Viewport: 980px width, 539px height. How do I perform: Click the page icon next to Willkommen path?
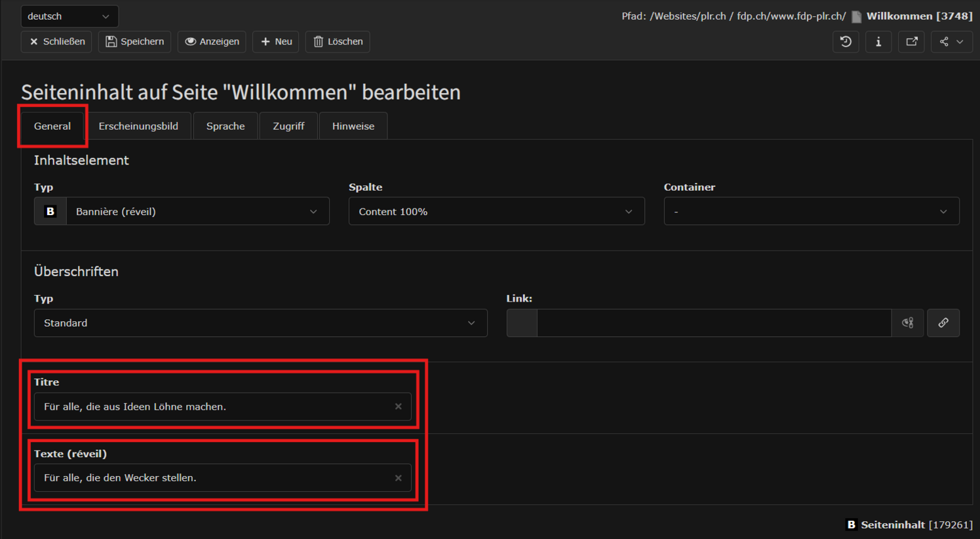point(856,16)
